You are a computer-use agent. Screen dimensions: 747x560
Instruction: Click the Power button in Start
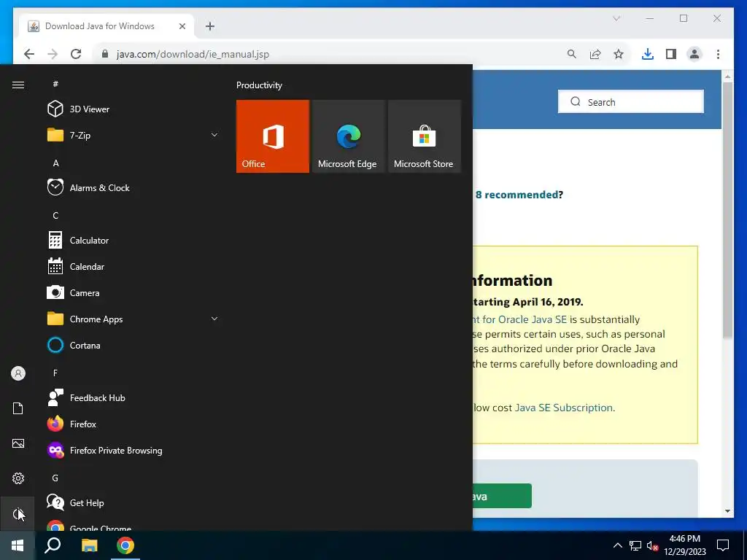pos(18,513)
